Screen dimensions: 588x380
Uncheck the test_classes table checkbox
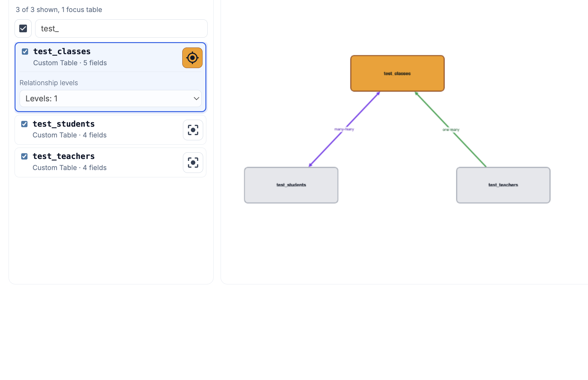[25, 52]
